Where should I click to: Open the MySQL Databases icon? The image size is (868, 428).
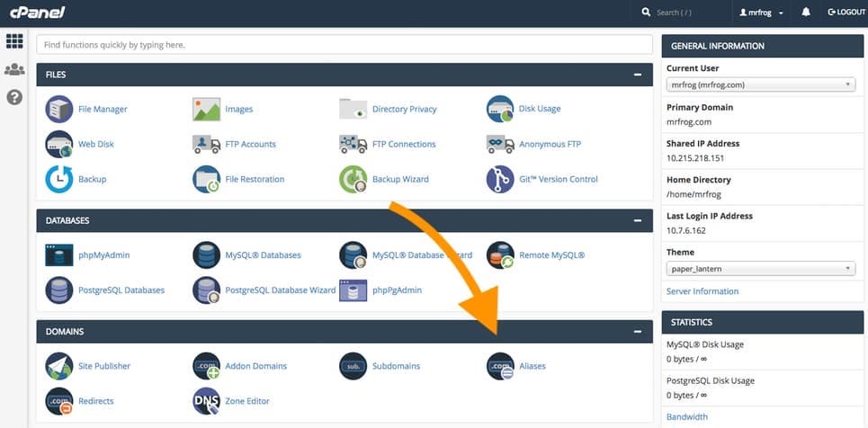point(207,255)
